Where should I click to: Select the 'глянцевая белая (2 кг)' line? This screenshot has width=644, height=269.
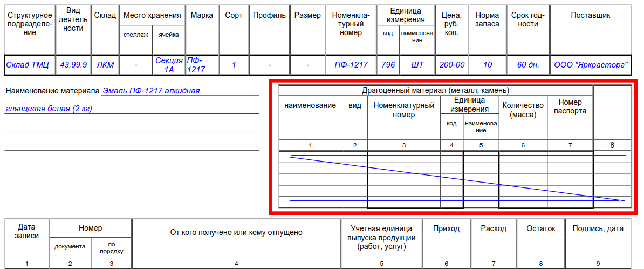point(49,109)
